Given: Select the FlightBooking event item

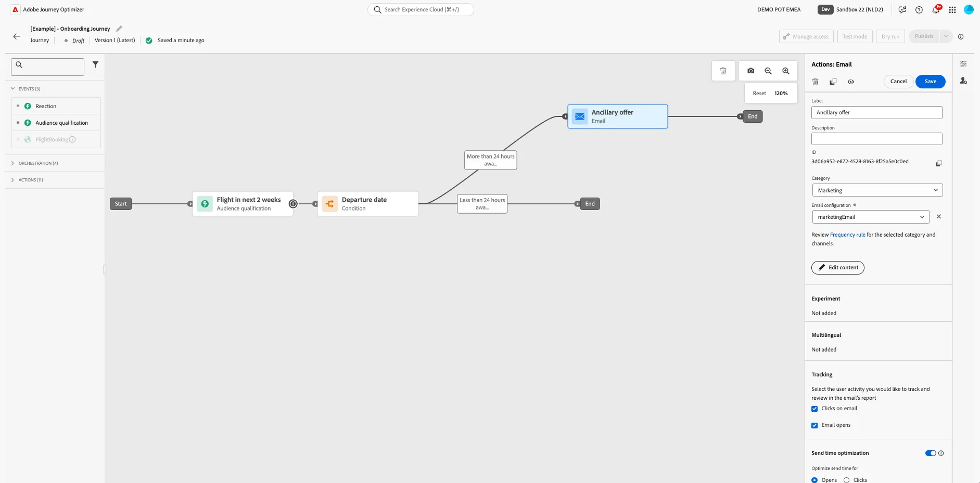Looking at the screenshot, I should [56, 139].
